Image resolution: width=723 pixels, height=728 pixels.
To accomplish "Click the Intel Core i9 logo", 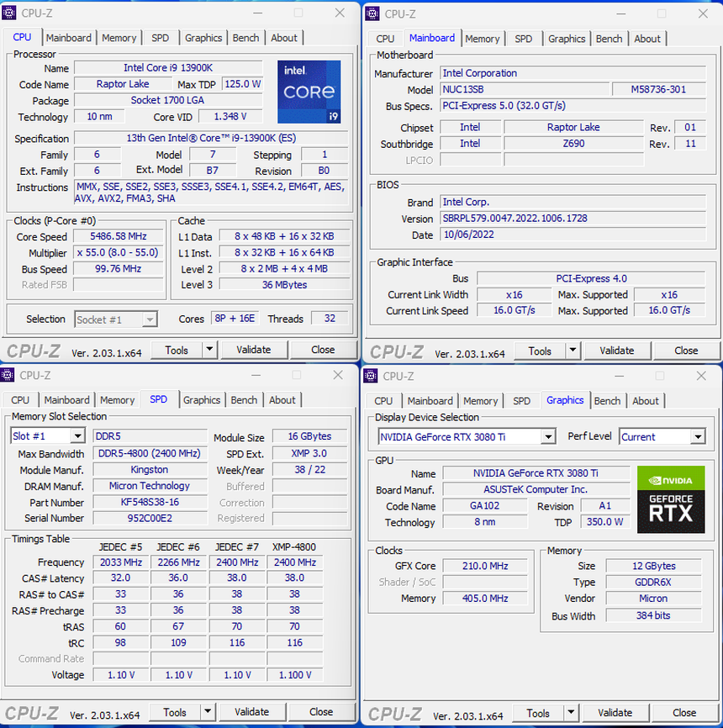I will pyautogui.click(x=309, y=92).
